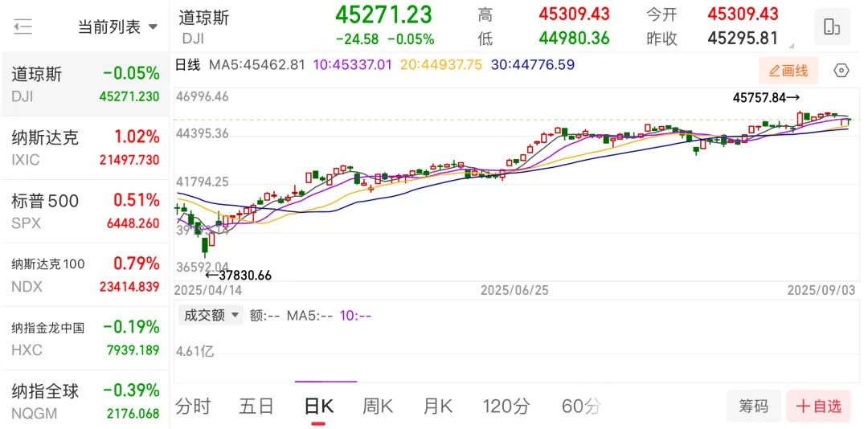Select 纳指金龙中国 HXC row
This screenshot has height=429, width=868.
click(85, 338)
